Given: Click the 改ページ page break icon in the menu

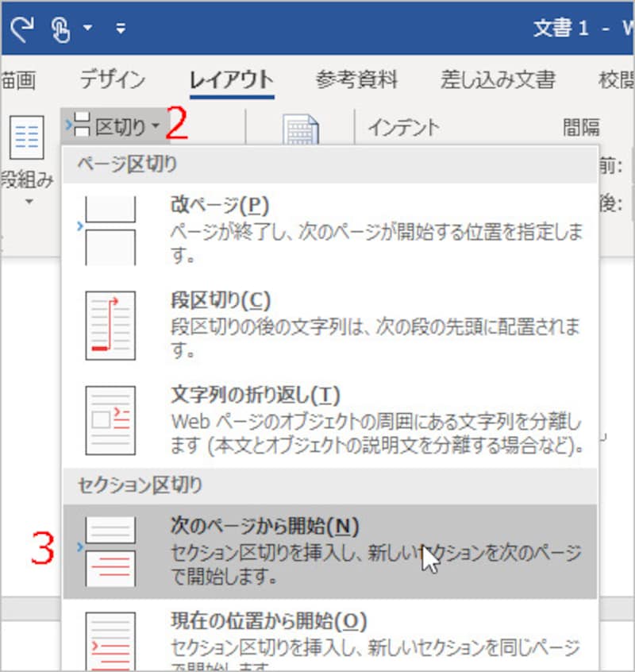Looking at the screenshot, I should (109, 226).
